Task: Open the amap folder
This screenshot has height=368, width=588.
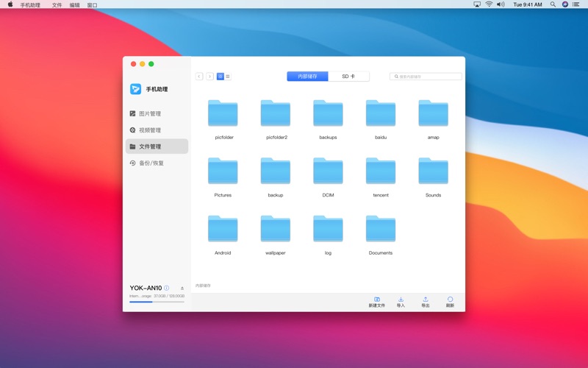Action: 433,113
